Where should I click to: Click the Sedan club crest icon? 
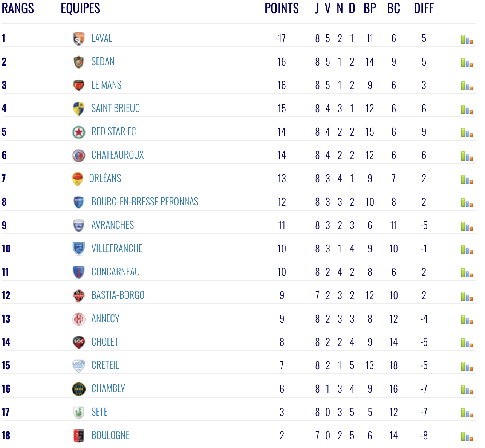click(x=79, y=62)
